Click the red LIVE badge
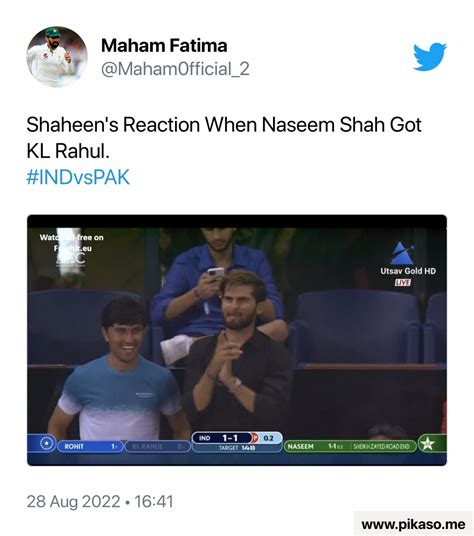The image size is (474, 536). [x=403, y=282]
